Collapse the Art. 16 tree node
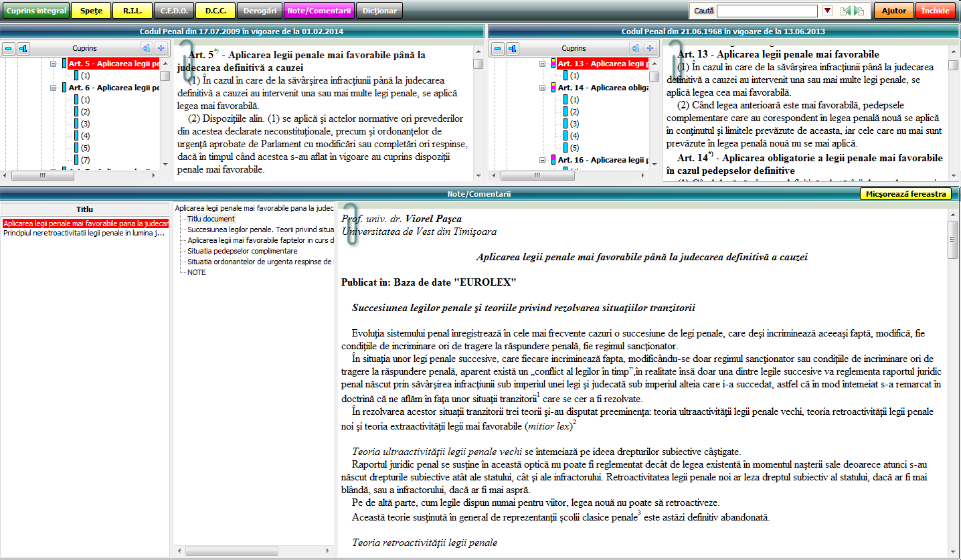This screenshot has height=560, width=961. point(542,160)
